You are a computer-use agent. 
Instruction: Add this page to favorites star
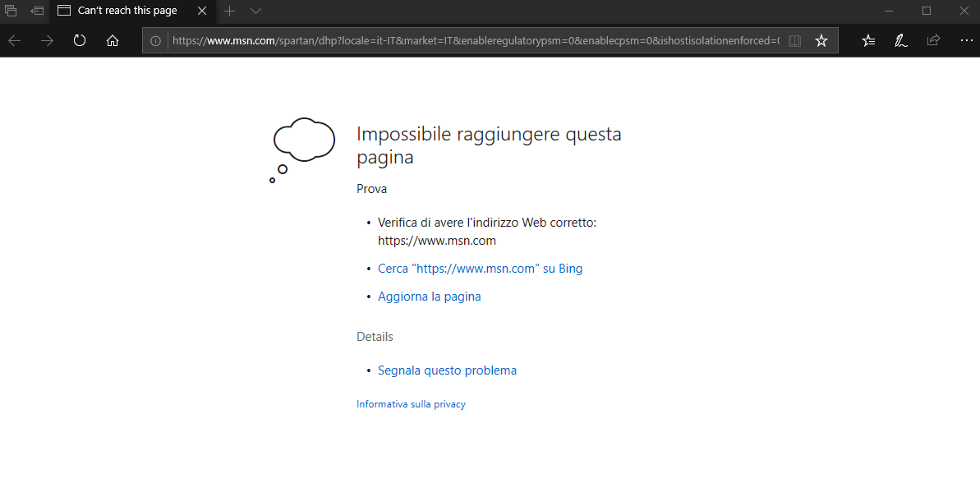point(821,40)
